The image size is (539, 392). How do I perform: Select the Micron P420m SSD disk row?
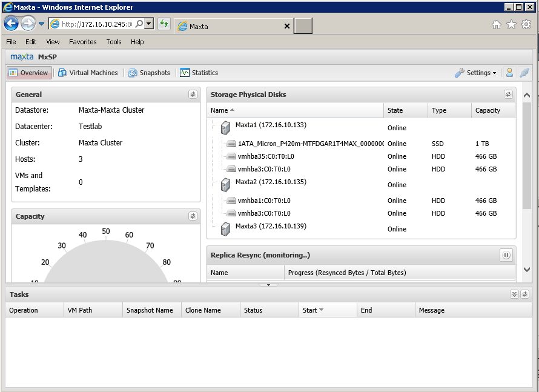click(x=361, y=144)
